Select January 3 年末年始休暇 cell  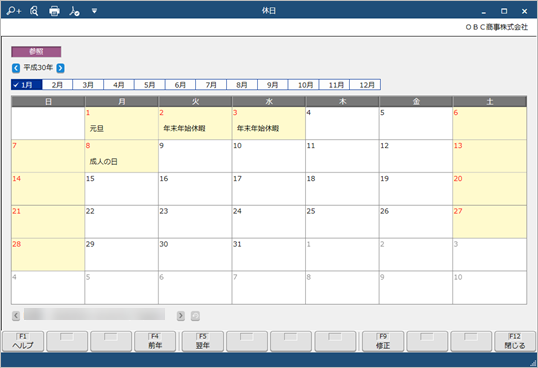coord(269,123)
